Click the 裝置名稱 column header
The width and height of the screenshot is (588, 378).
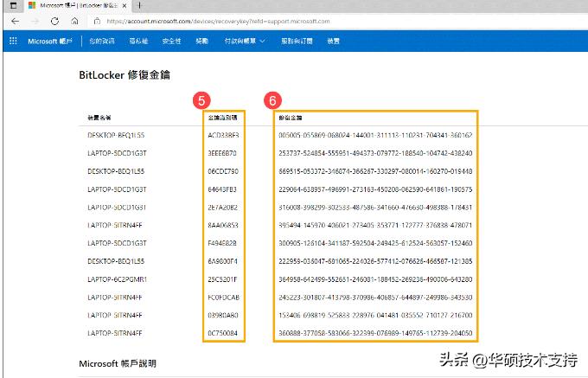(99, 118)
